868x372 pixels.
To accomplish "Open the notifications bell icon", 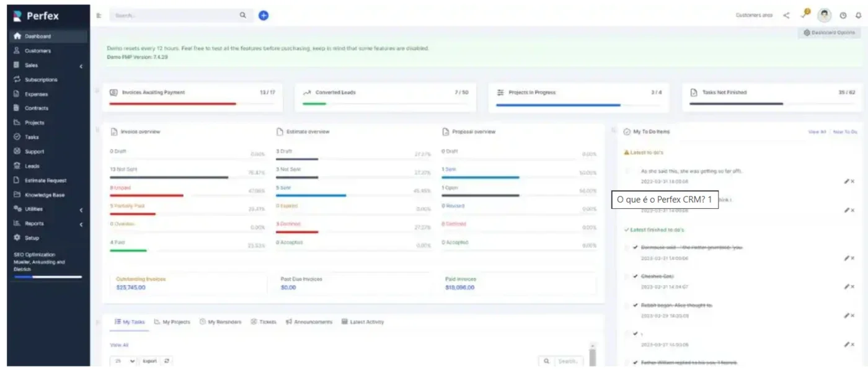I will tap(859, 15).
